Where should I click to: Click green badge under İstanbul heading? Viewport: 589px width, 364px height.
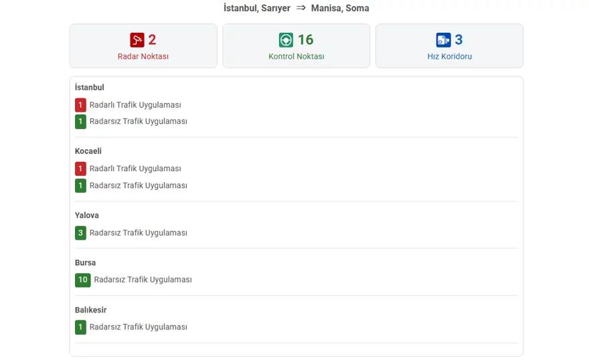[x=80, y=122]
